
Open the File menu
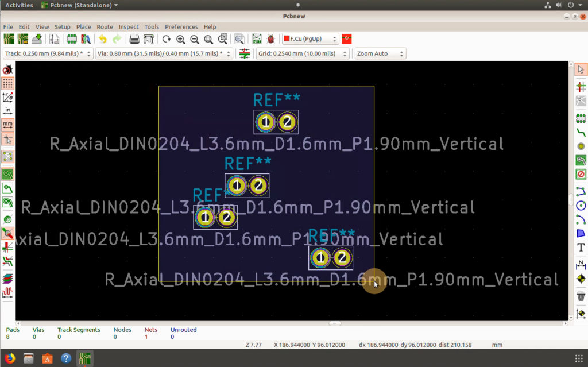[x=8, y=26]
